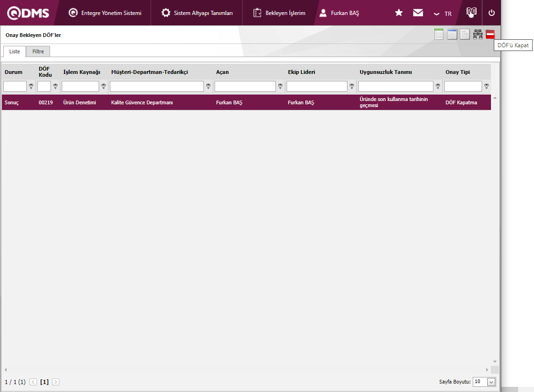Click the red DÖF'ü Kapat icon
Viewport: 534px width, 392px height.
click(490, 34)
